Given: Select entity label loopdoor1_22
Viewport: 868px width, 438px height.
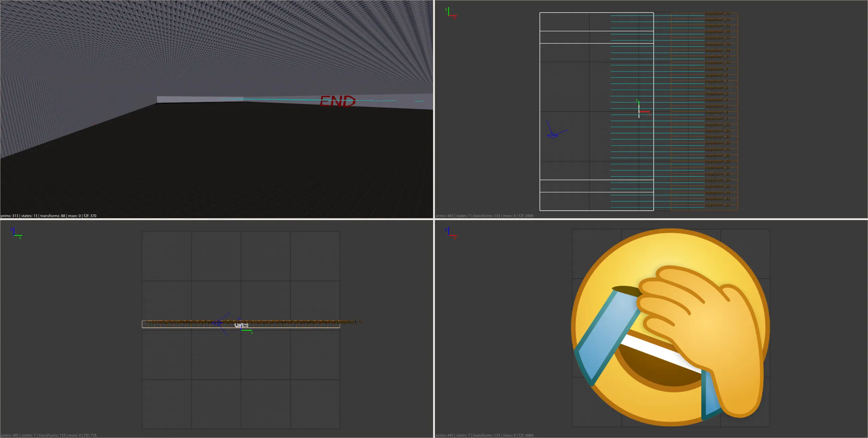Looking at the screenshot, I should [x=717, y=162].
